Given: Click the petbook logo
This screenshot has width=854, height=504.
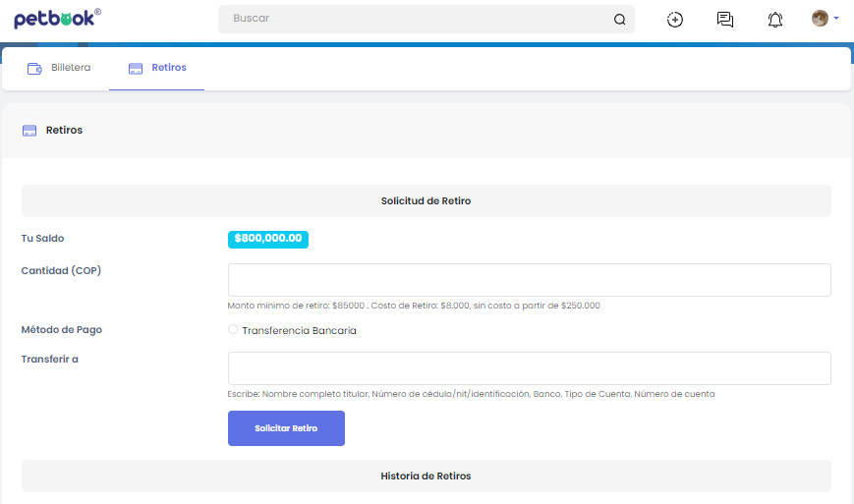Looking at the screenshot, I should point(57,19).
